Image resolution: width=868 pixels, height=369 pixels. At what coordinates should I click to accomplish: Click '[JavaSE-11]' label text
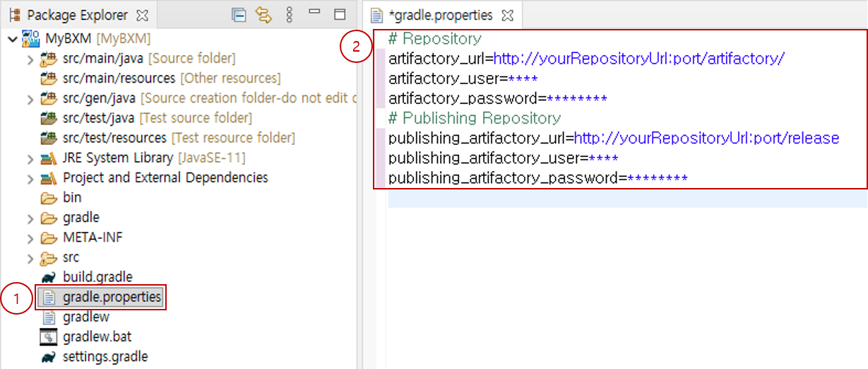tap(211, 158)
